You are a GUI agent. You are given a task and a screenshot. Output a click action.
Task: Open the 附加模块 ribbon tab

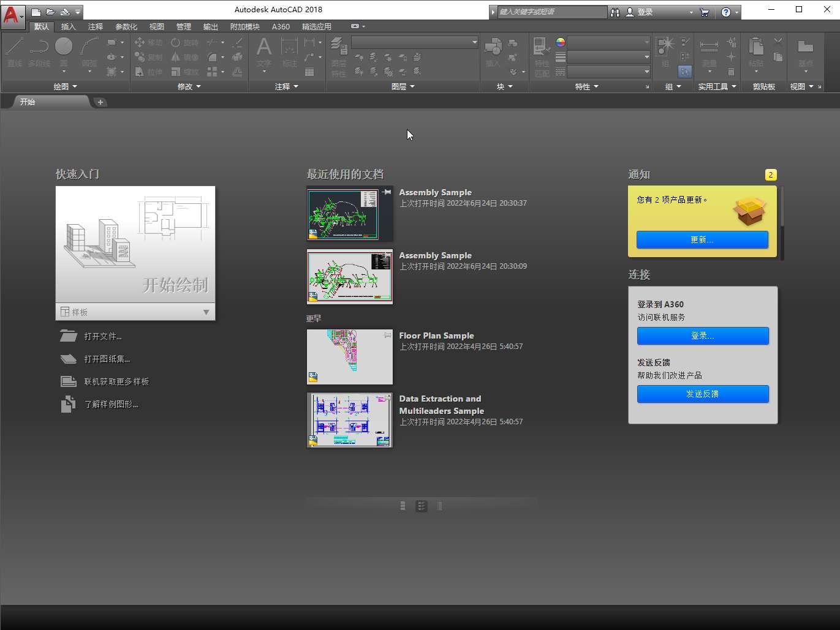pos(245,26)
